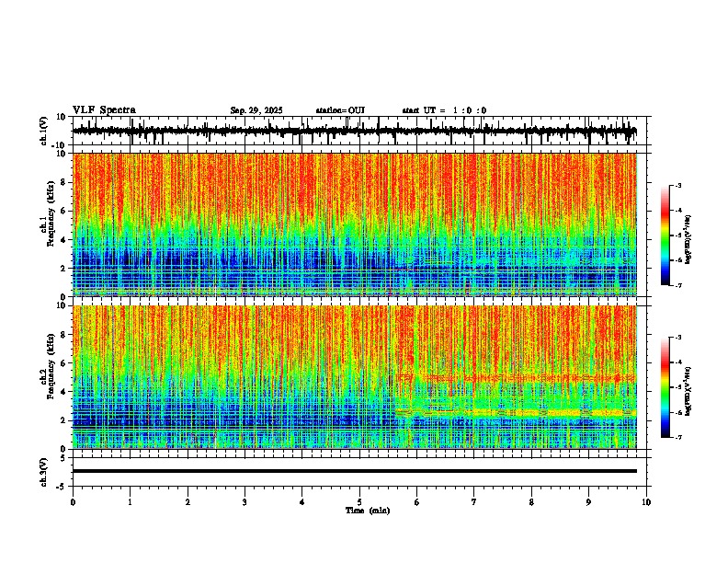This screenshot has width=728, height=563.
Task: Select the date text "Sep. 29, 2025"
Action: coord(256,110)
